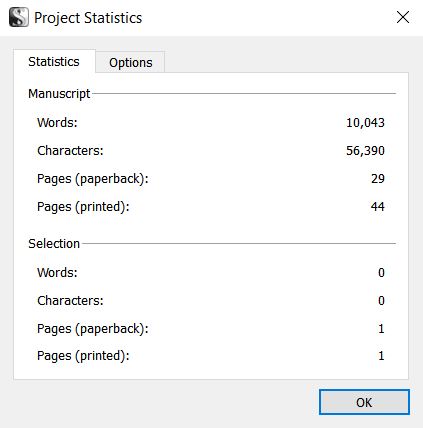Click the manuscript paperback pages value 29
Viewport: 423px width, 428px height.
(x=378, y=179)
